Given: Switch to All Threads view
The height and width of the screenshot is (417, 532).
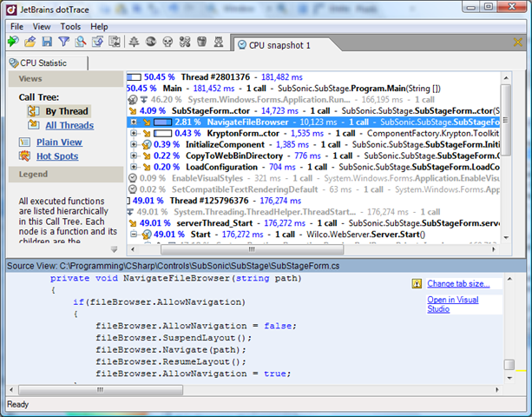Looking at the screenshot, I should point(69,125).
